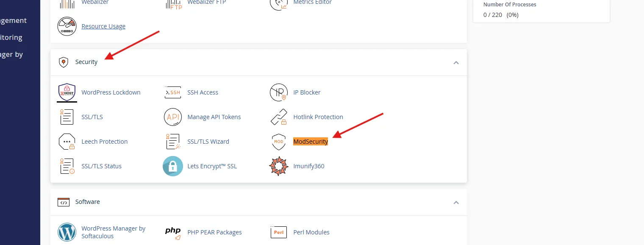Open the IP Blocker icon
The height and width of the screenshot is (245, 644).
(279, 92)
